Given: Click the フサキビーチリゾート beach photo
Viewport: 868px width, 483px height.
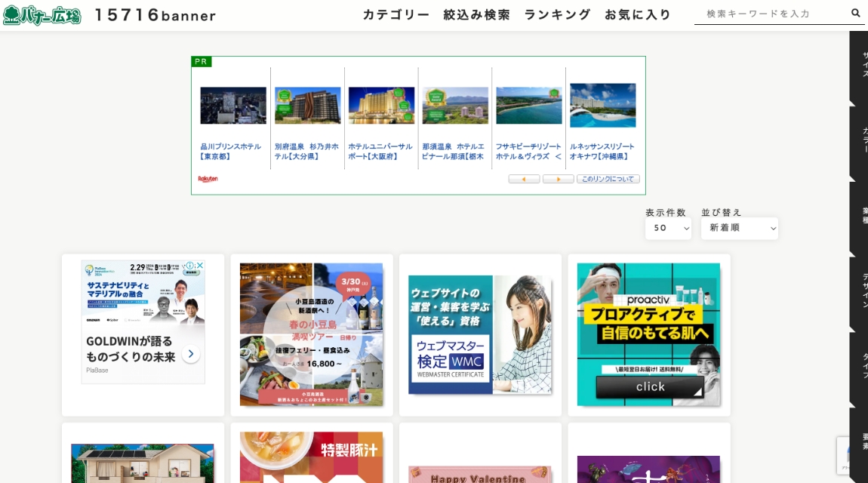Looking at the screenshot, I should 529,105.
